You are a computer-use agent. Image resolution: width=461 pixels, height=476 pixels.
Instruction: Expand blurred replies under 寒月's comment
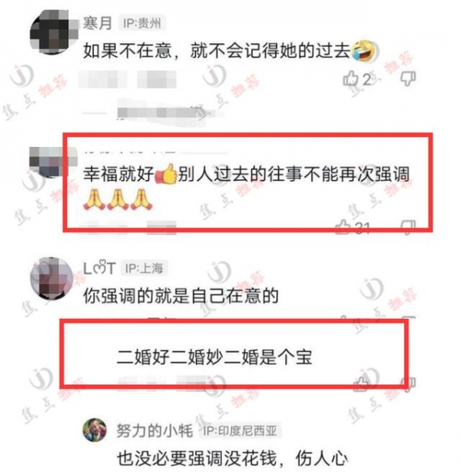coord(153,114)
